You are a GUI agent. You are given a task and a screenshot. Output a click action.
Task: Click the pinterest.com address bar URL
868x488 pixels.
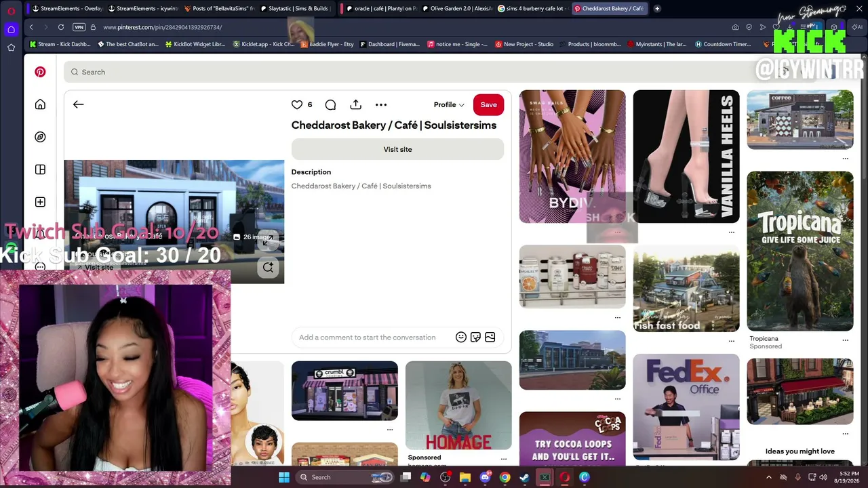point(162,27)
